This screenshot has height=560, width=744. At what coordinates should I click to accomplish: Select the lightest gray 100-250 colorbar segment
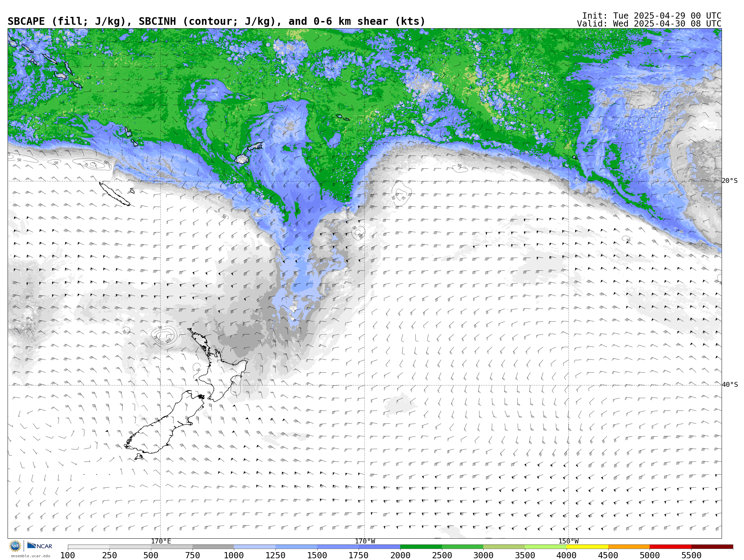[x=89, y=547]
